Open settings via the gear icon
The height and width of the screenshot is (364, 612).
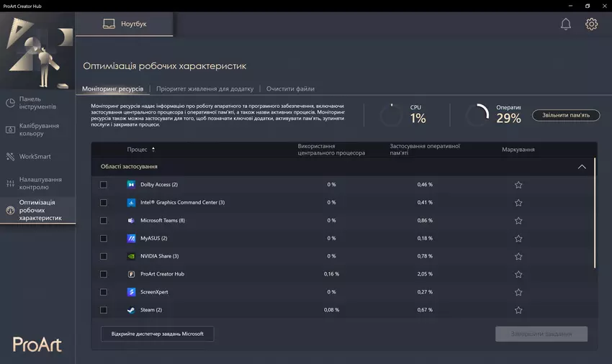[x=591, y=24]
